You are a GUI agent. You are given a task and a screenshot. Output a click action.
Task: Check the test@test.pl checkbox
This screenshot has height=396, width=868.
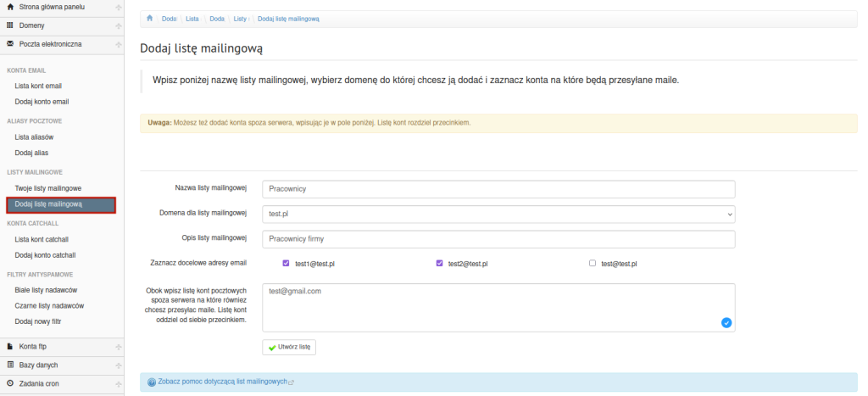593,263
